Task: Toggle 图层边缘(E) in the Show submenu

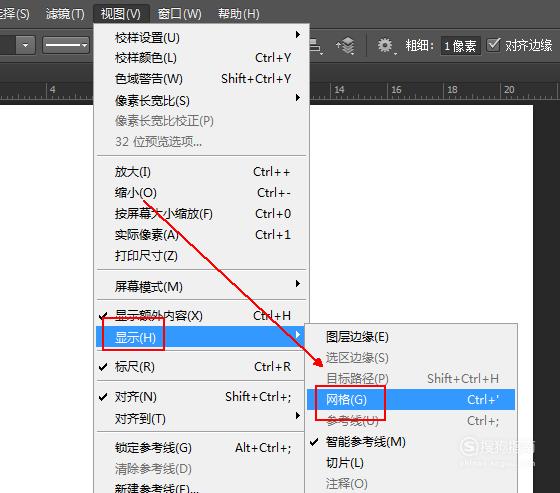Action: [411, 337]
